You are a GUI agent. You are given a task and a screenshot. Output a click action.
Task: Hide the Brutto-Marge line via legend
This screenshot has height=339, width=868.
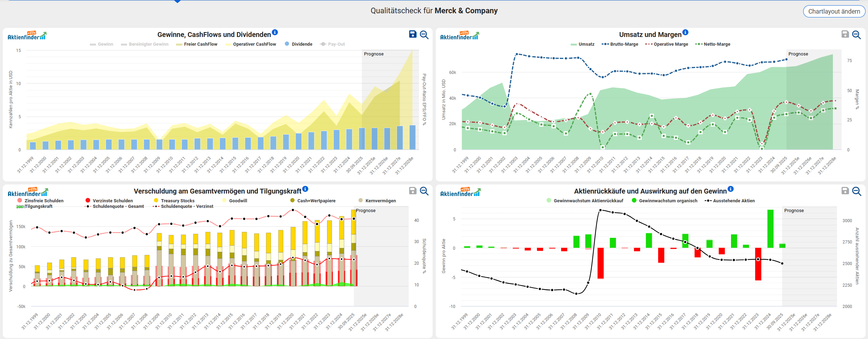(x=620, y=44)
